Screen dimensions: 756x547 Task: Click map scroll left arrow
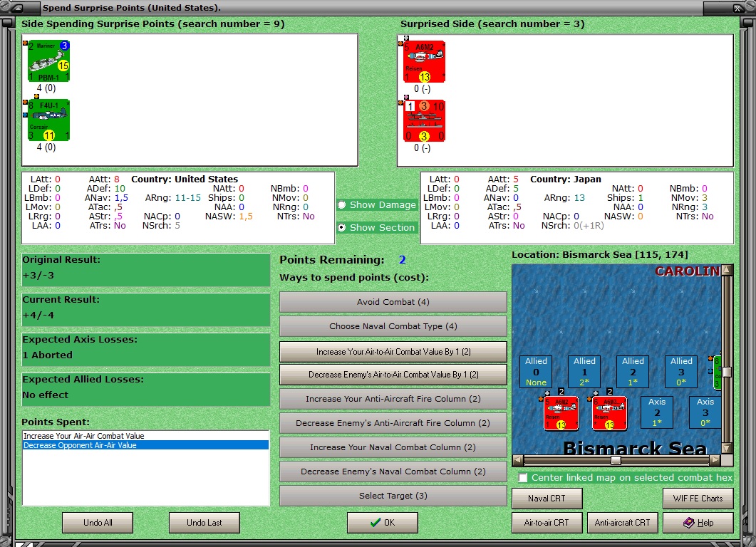(x=517, y=460)
